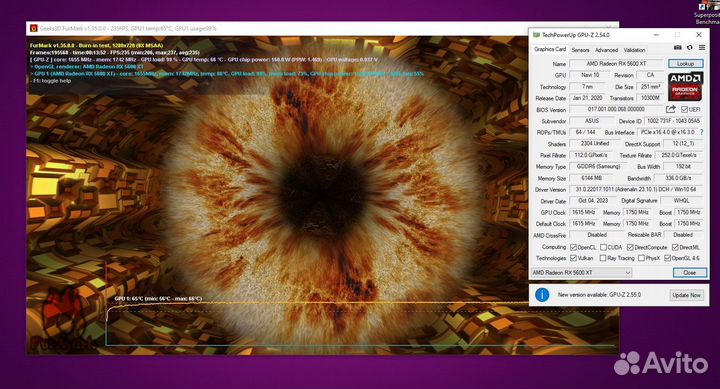Viewport: 720px width, 389px height.
Task: Switch to the Advanced tab
Action: (607, 50)
